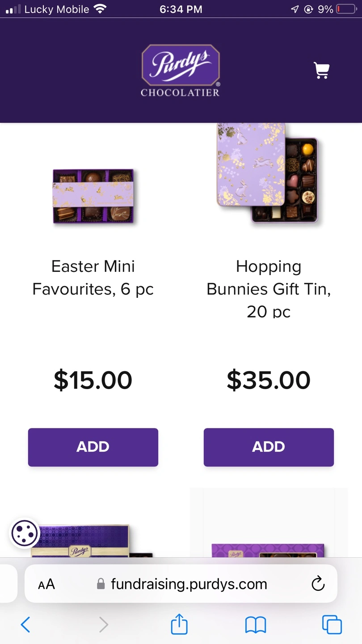
Task: Reload the page in Safari
Action: (318, 584)
